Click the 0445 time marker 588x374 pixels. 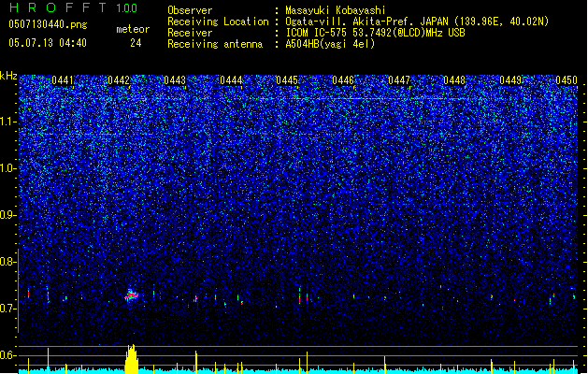pyautogui.click(x=287, y=80)
